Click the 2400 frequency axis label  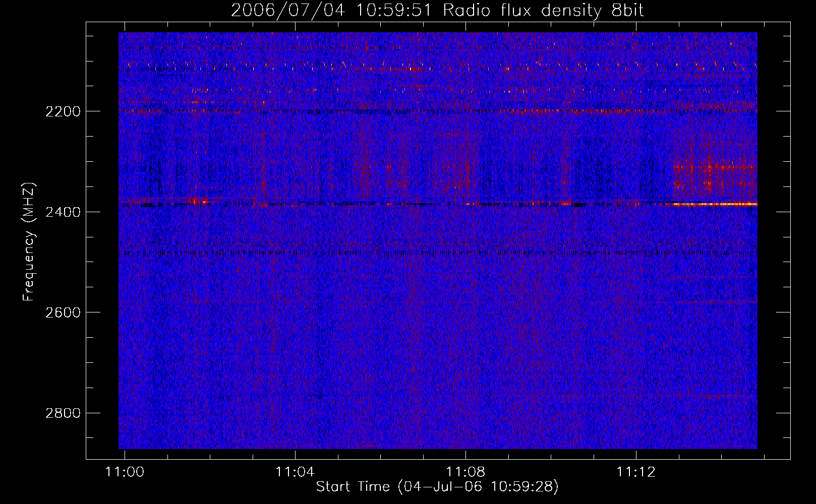63,212
